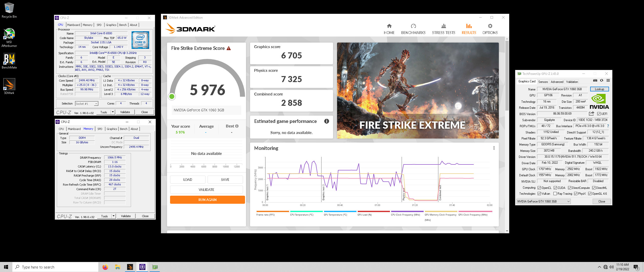Open Firefox from the taskbar
This screenshot has height=272, width=644.
(x=105, y=267)
